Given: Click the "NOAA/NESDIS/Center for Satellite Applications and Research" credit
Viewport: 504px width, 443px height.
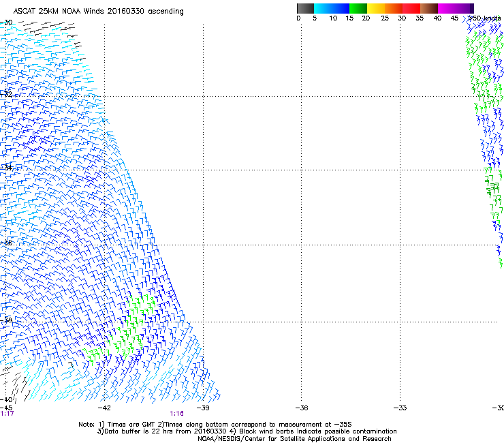Looking at the screenshot, I should click(294, 439).
